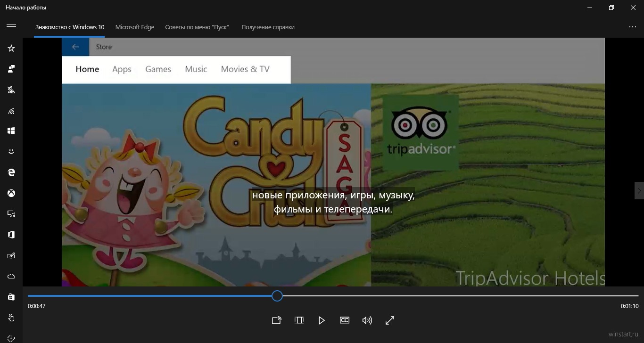
Task: Click the Games tab shown in the video
Action: (158, 69)
